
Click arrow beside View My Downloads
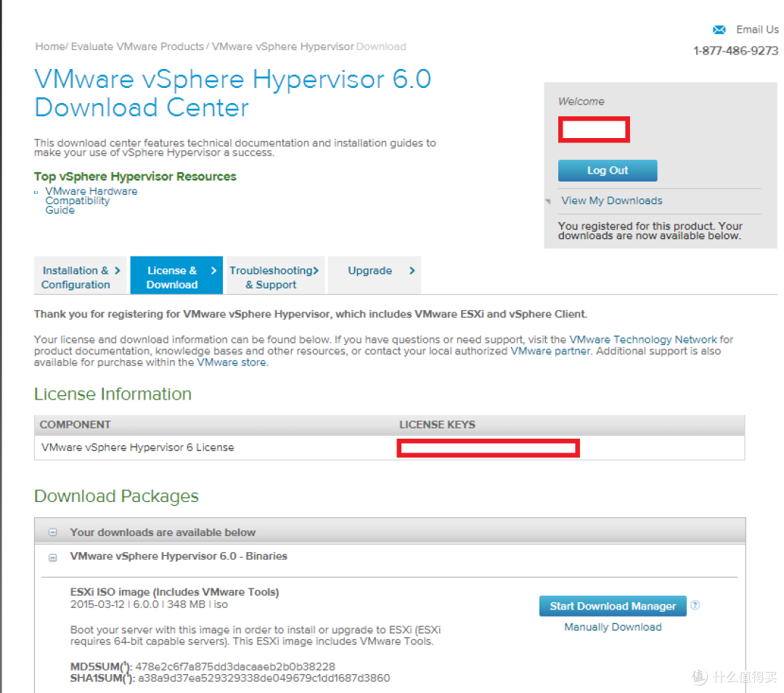tap(548, 201)
